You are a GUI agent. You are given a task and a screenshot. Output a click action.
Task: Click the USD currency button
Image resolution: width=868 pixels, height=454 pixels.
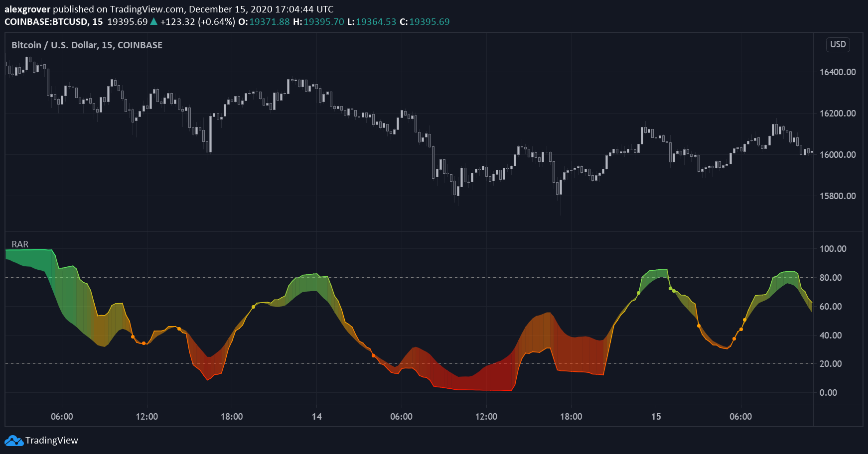838,44
